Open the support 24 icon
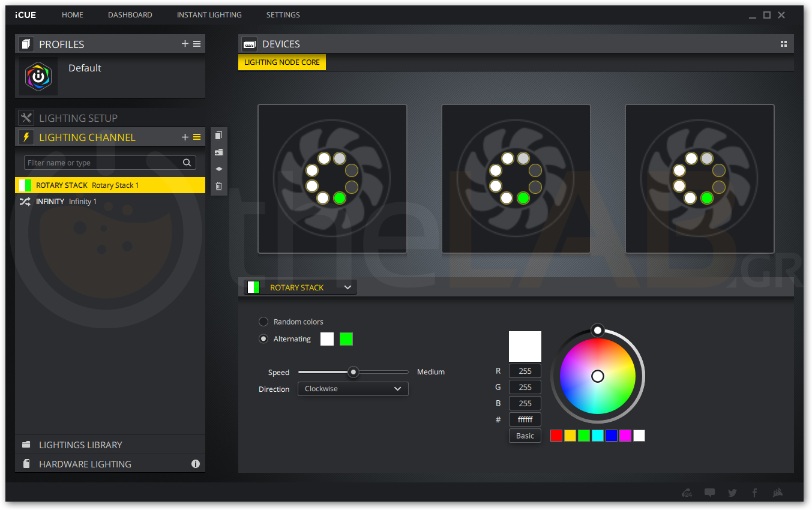 687,493
